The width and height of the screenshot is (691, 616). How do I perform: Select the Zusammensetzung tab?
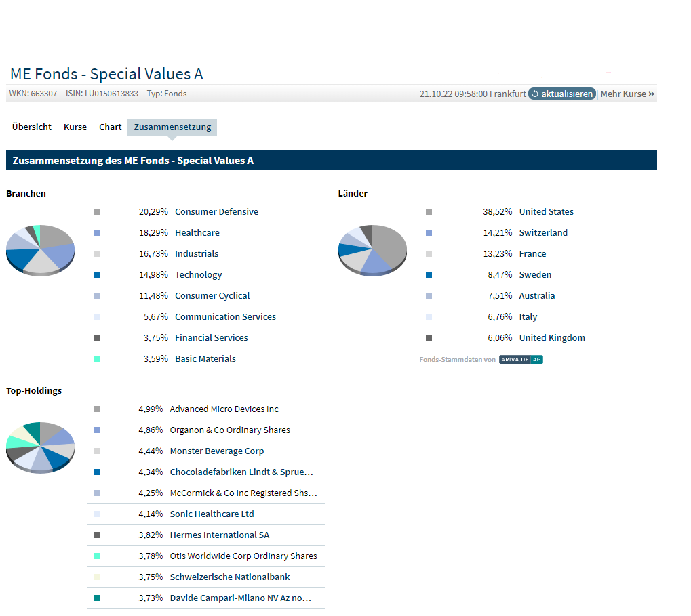172,127
